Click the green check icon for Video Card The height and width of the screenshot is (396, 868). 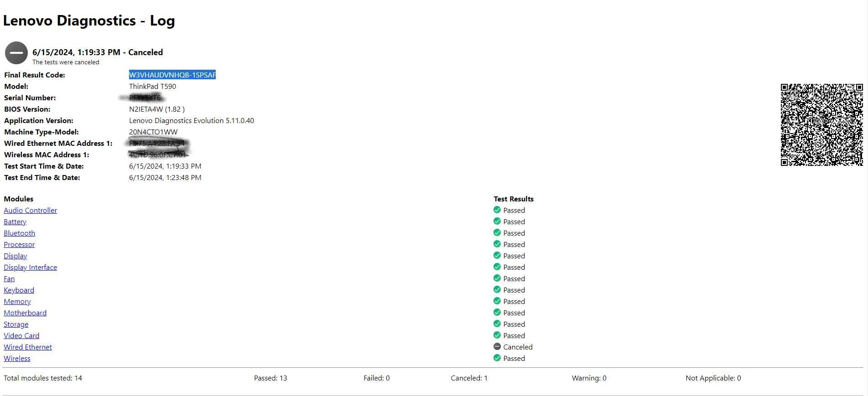point(497,335)
